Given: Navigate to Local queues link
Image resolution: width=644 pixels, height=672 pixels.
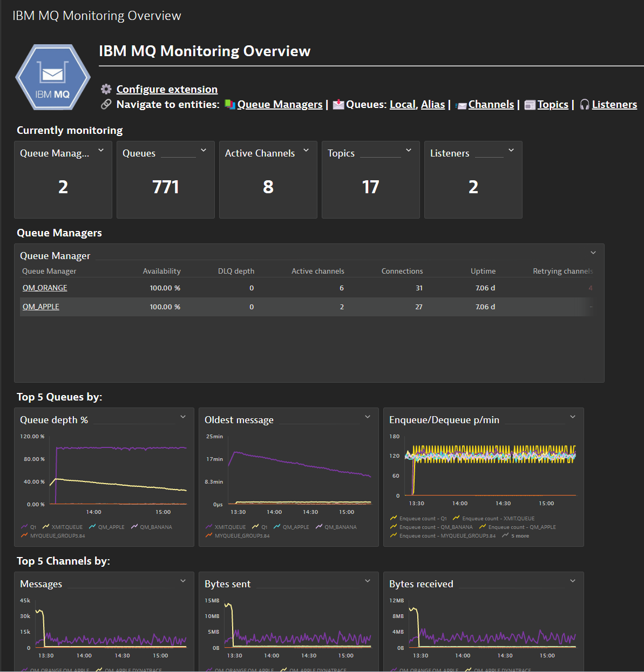Looking at the screenshot, I should [x=403, y=104].
